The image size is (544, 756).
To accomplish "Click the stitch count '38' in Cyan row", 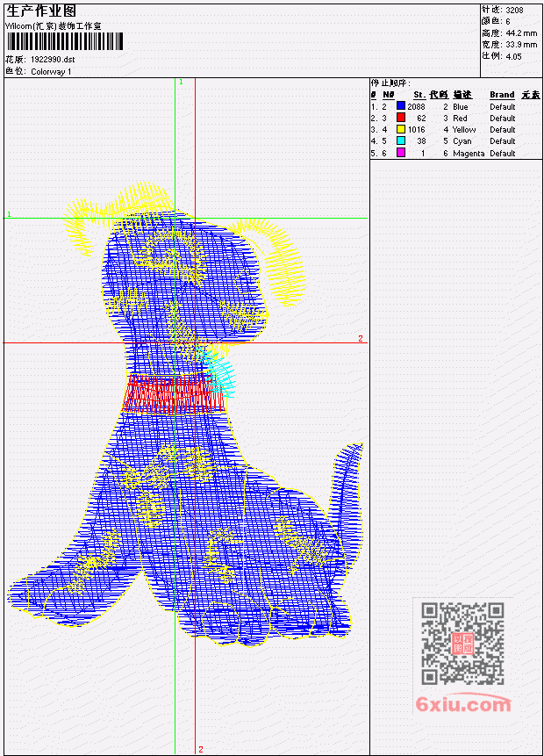I will click(x=422, y=141).
